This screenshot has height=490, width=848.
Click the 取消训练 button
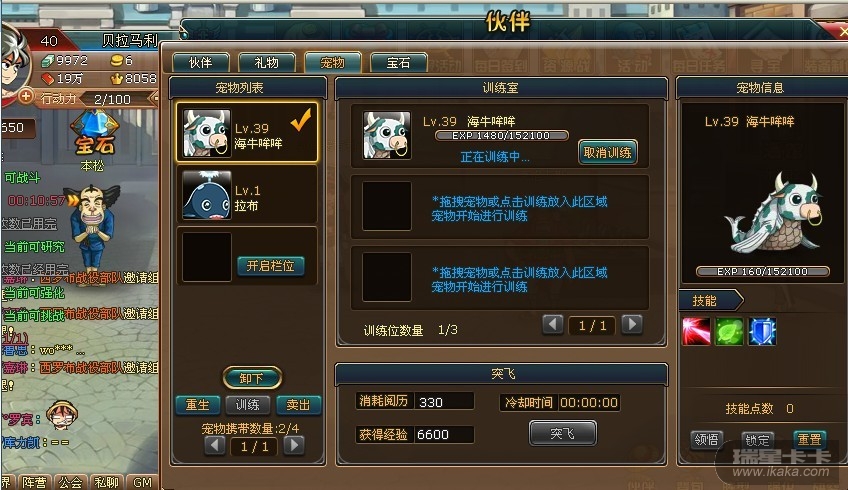tap(607, 153)
